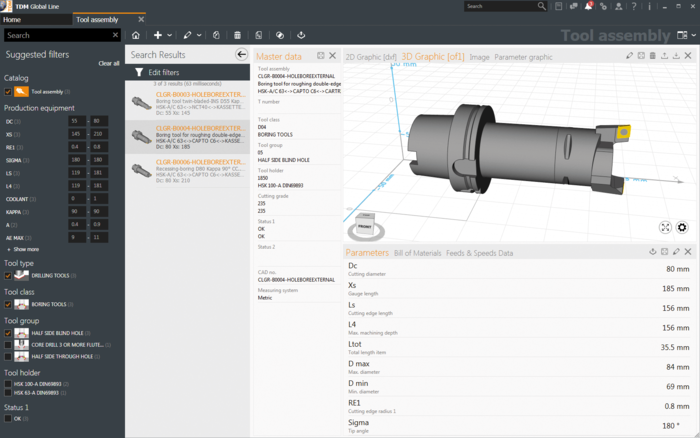Select the CLGR-B0003-HOLEBOREEXTER result

tap(188, 103)
